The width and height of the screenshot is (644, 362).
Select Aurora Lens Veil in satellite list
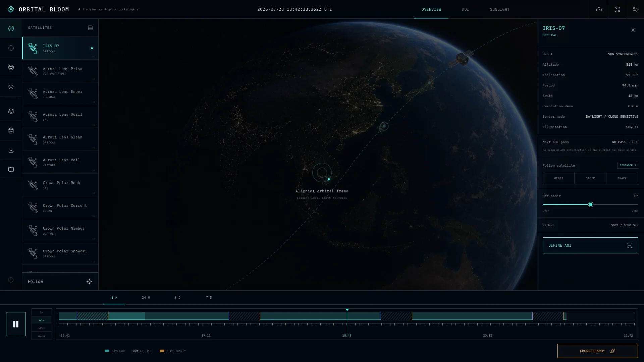pos(60,162)
